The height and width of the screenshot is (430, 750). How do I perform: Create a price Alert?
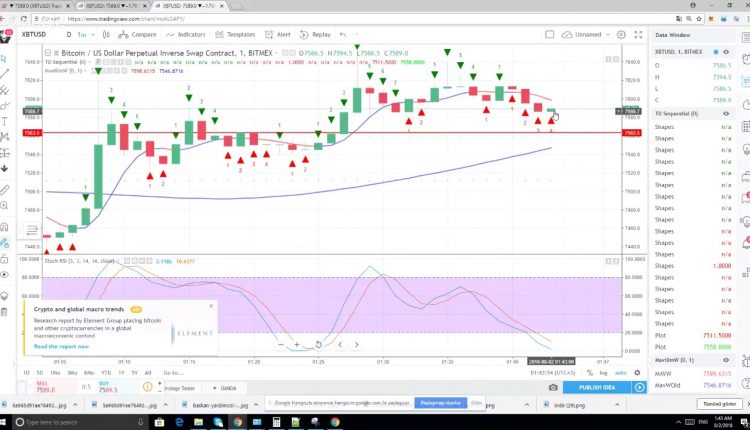point(278,34)
